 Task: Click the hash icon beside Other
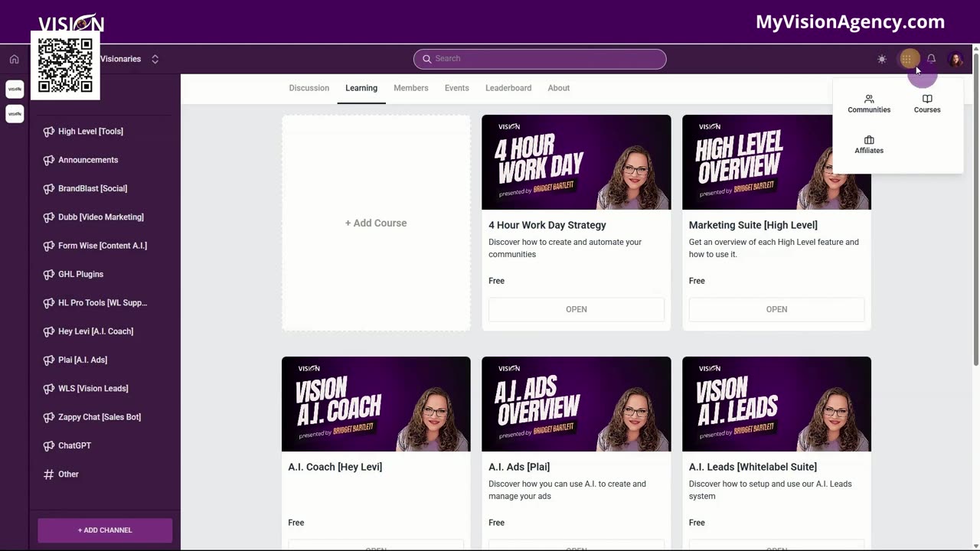(49, 474)
